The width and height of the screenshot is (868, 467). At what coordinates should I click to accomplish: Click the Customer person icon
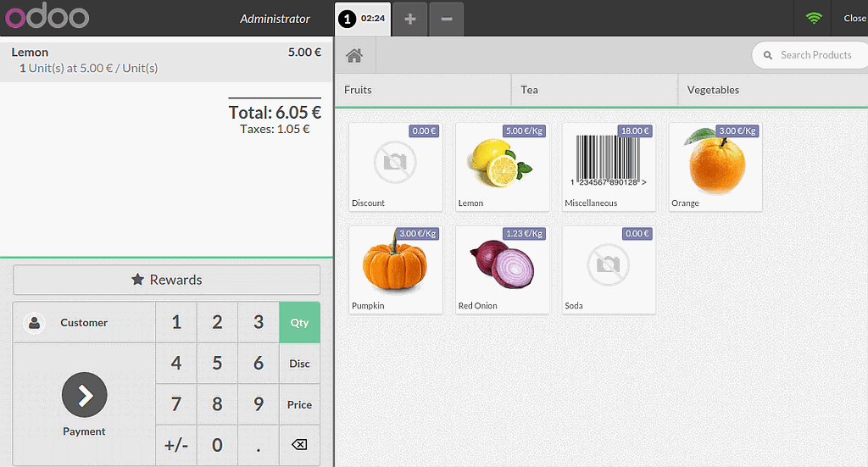coord(34,323)
